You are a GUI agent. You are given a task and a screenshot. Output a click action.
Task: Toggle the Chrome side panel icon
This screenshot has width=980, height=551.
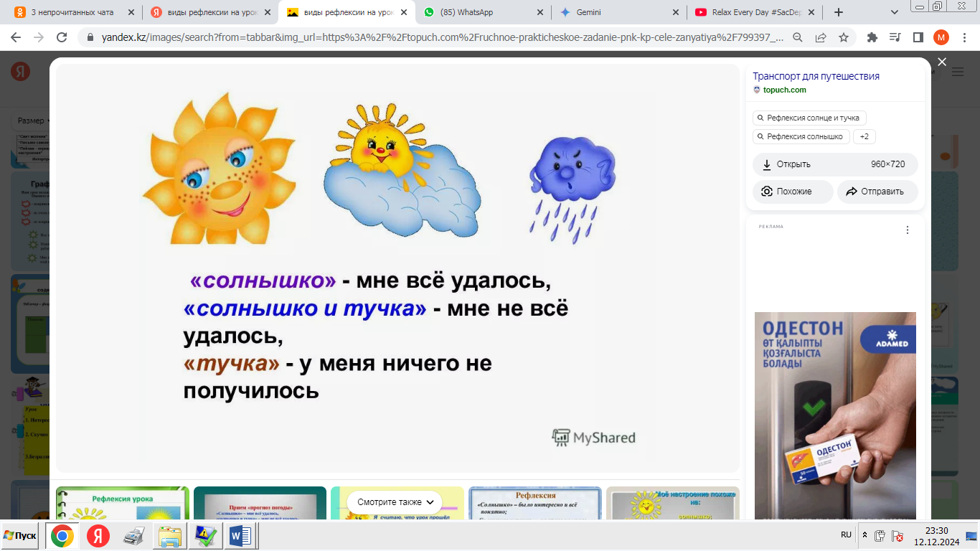918,37
